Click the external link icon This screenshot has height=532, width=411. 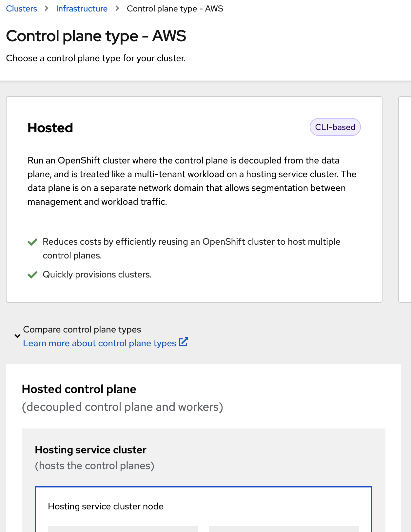[184, 342]
